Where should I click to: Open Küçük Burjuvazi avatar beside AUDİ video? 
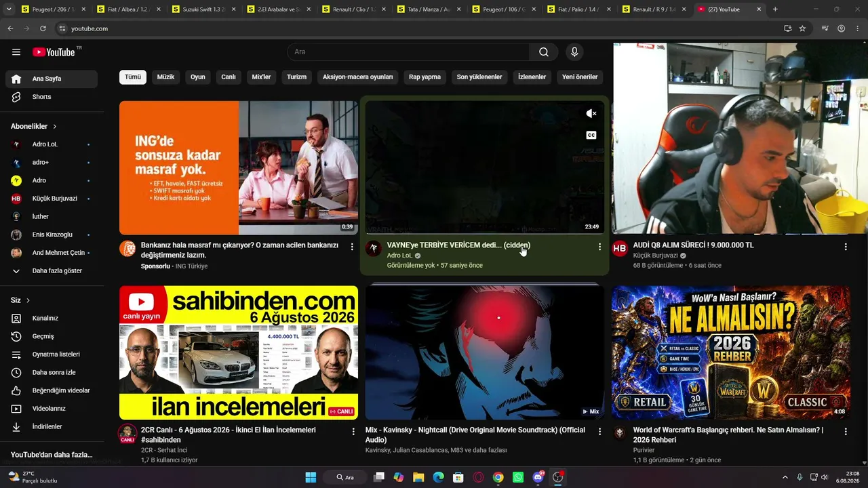620,249
